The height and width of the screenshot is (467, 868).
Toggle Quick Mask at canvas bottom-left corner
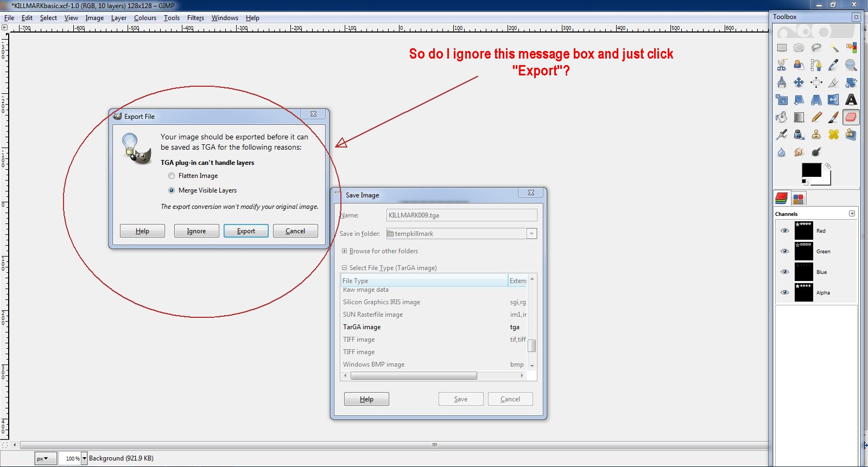(x=5, y=445)
